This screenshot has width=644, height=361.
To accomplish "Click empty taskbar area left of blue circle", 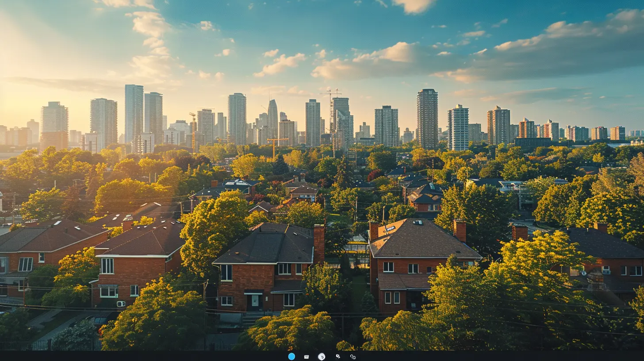I will [x=177, y=356].
